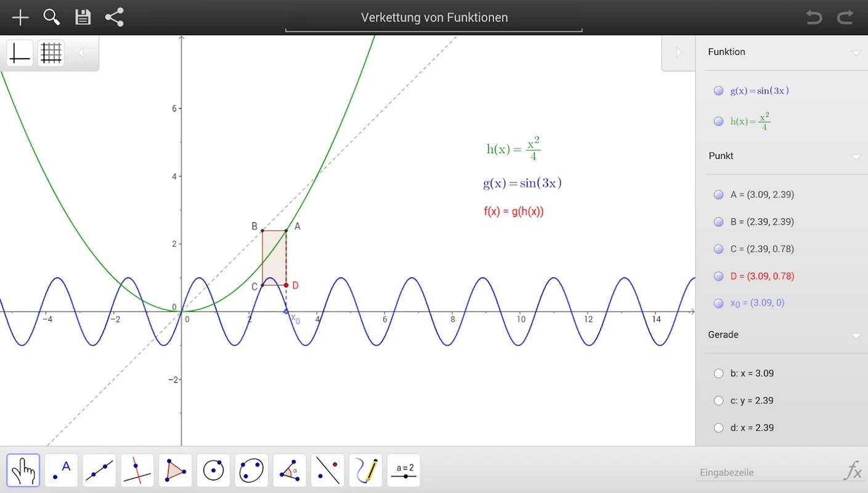Show line b: x = 3.09
The height and width of the screenshot is (493, 868).
tap(718, 373)
